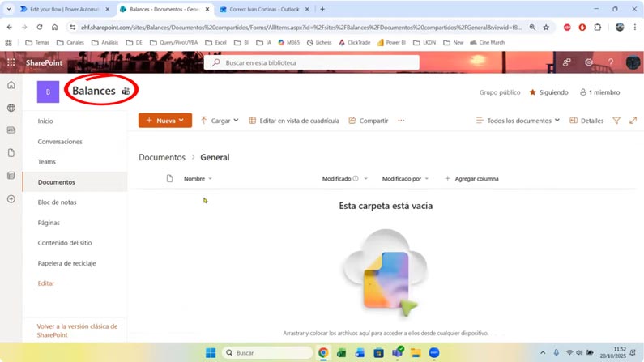The height and width of the screenshot is (362, 644).
Task: Open Chrome extensions puzzle icon
Action: pyautogui.click(x=598, y=27)
